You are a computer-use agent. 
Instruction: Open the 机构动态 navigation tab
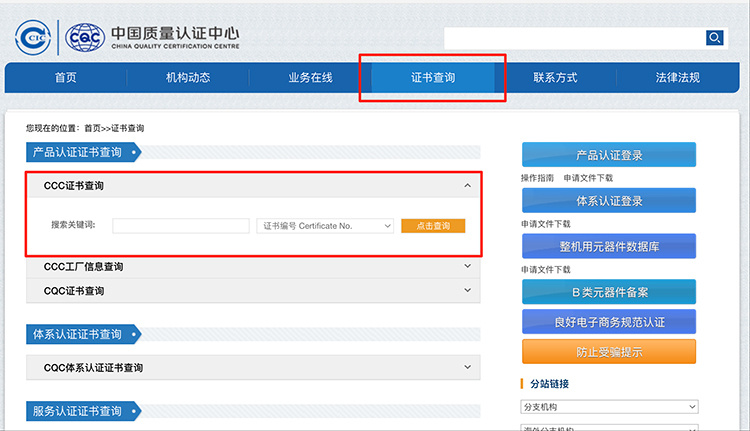coord(188,78)
